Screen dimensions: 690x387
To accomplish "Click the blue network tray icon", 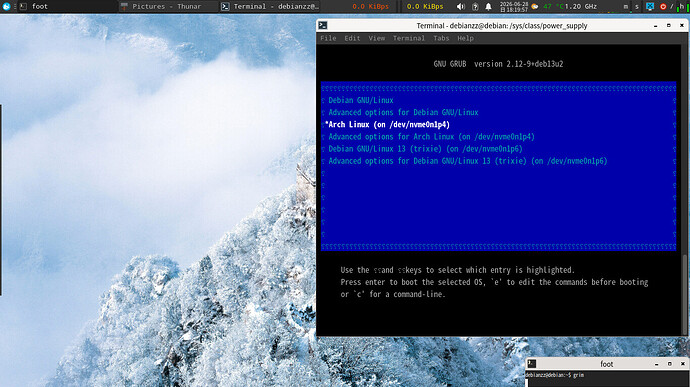I will tap(650, 6).
